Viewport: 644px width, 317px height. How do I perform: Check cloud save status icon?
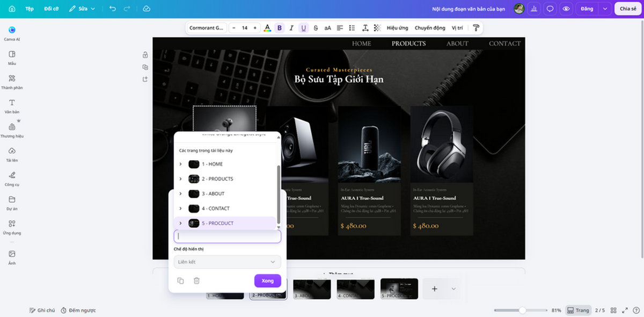click(x=147, y=9)
